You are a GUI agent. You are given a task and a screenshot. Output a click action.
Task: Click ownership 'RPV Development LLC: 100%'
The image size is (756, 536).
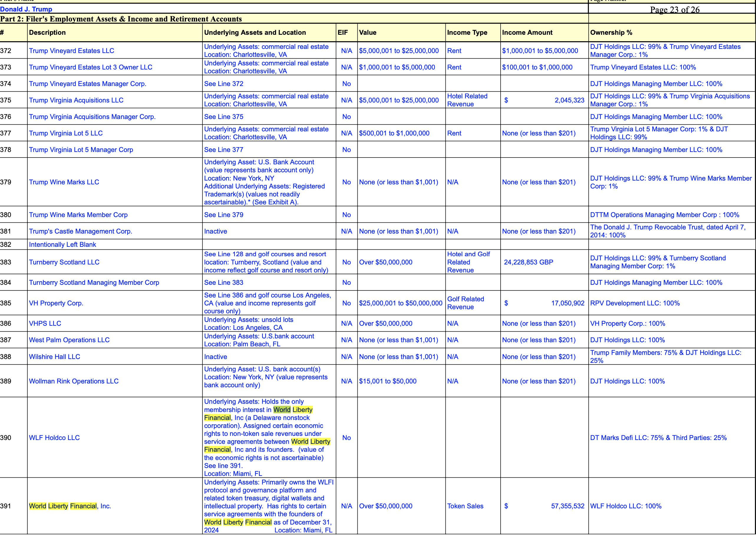pos(635,303)
